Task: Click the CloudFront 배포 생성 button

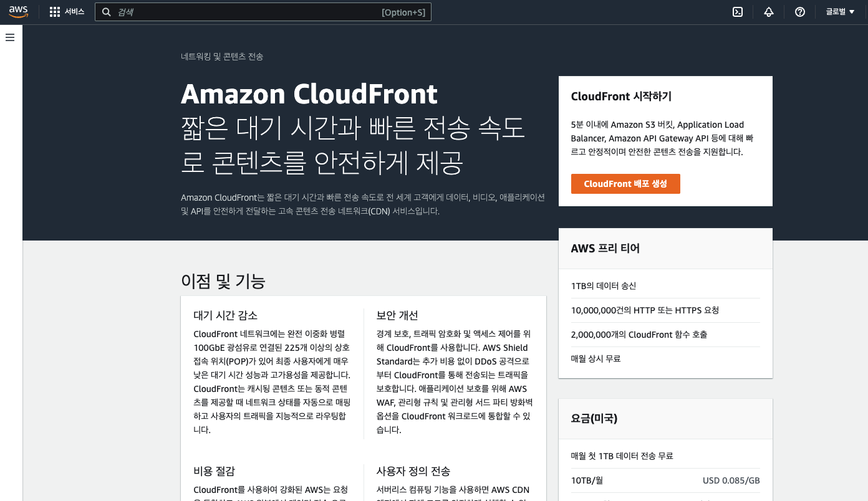Action: [x=625, y=184]
